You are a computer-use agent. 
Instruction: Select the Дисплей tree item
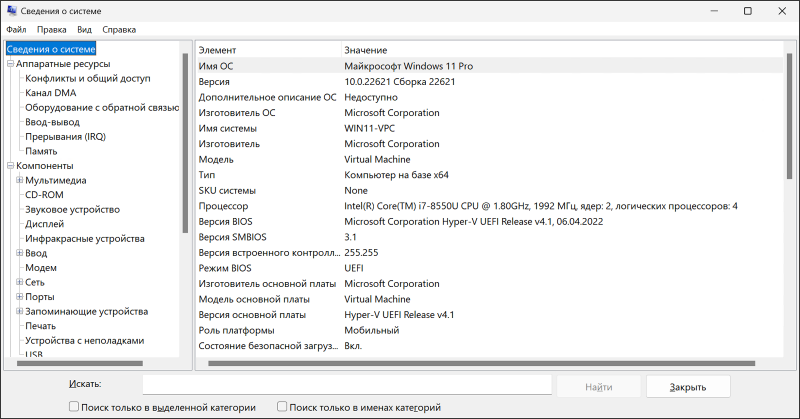pos(45,224)
